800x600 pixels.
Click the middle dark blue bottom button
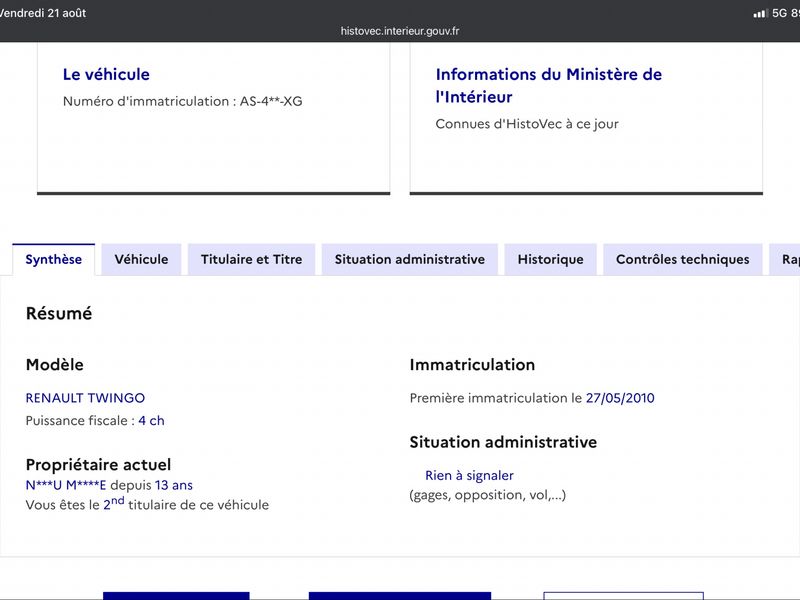pyautogui.click(x=400, y=596)
